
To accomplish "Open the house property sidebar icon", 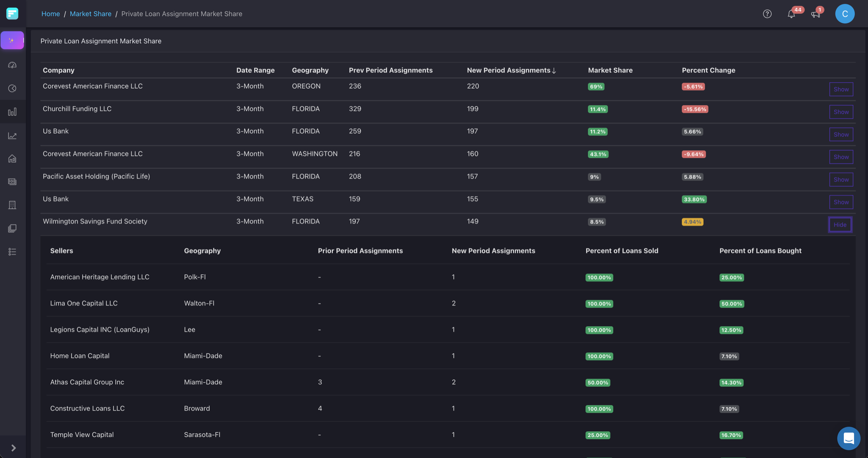I will 12,159.
